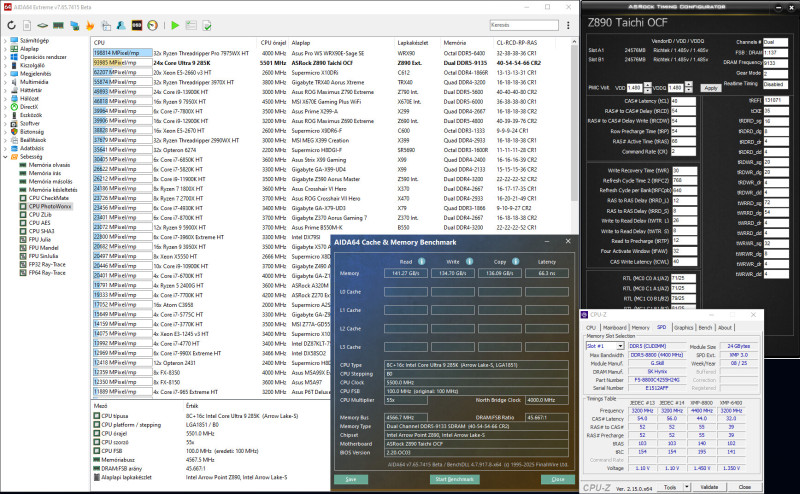Expand the Hálózat tree node
Image resolution: width=800 pixels, height=494 pixels.
pos(5,98)
